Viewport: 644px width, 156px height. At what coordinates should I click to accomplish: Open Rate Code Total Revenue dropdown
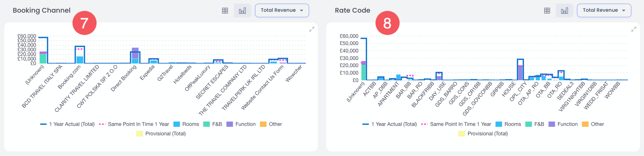click(x=604, y=10)
